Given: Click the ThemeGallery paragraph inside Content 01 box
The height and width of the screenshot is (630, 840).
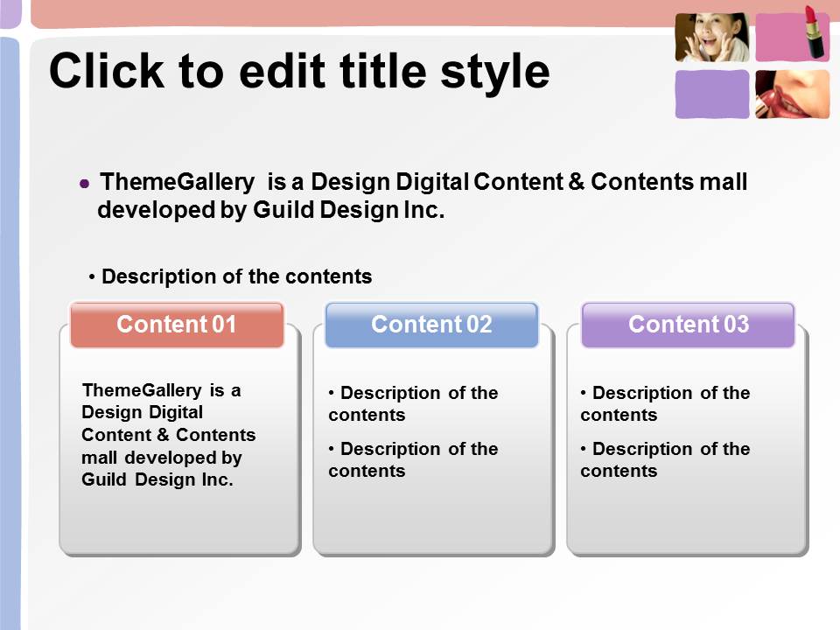Looking at the screenshot, I should (166, 435).
